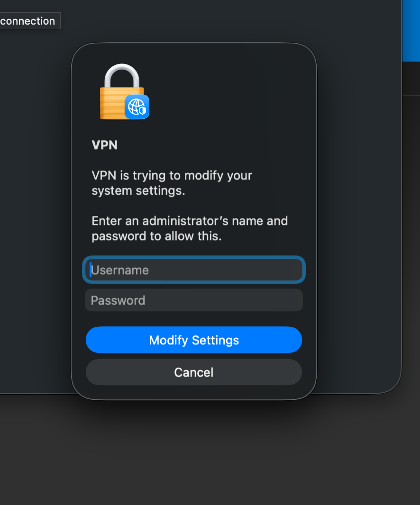420x505 pixels.
Task: Click the padlock's silver shackle
Action: coord(122,76)
